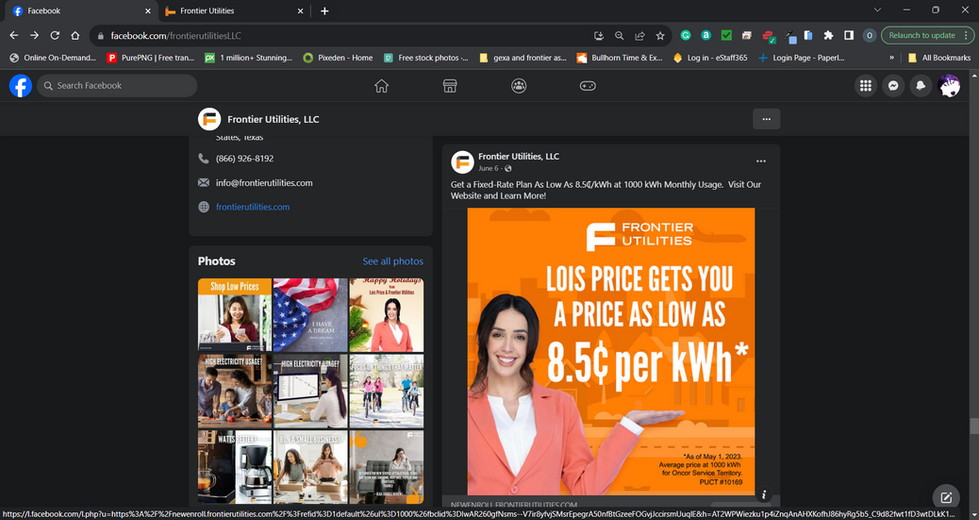This screenshot has height=520, width=979.
Task: Click the page header Frontier Utilities logo
Action: (209, 119)
